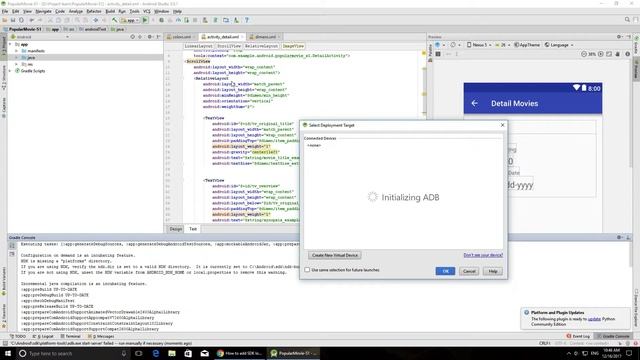The image size is (640, 360).
Task: Click the Preview warnings info icon
Action: [628, 54]
